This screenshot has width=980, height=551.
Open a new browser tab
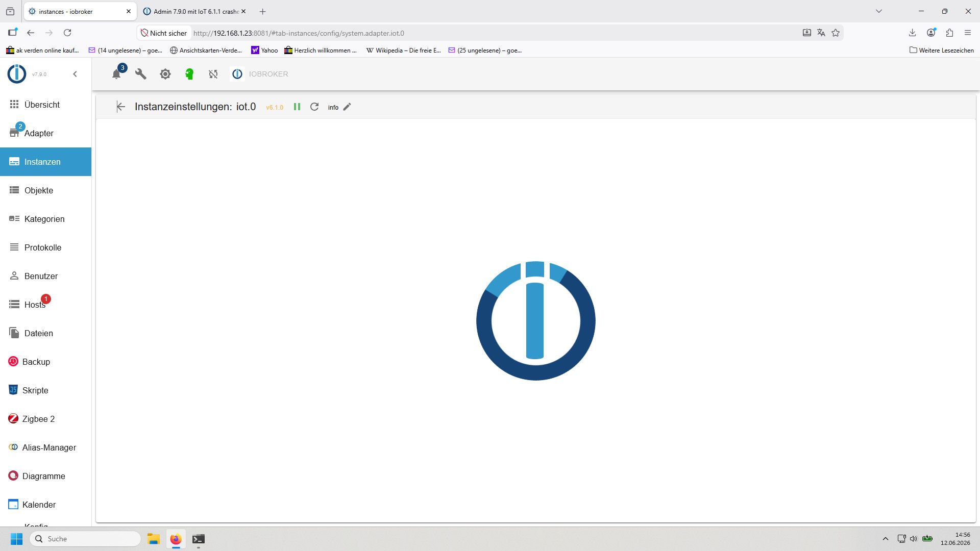(x=263, y=11)
